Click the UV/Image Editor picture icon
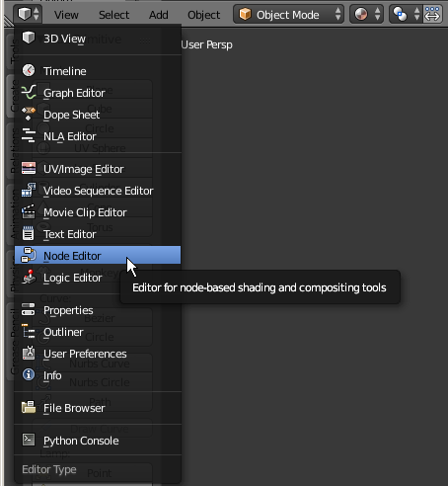 tap(29, 168)
